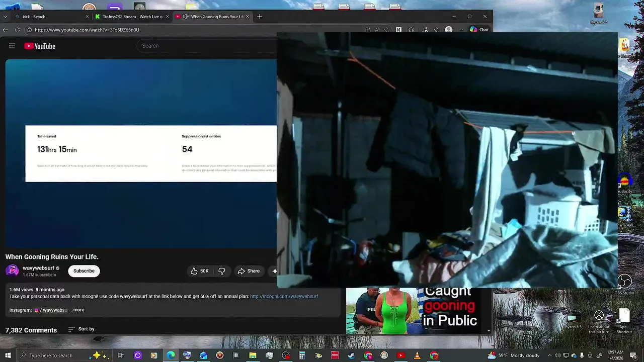Expand description with ...more
This screenshot has width=644, height=362.
[x=77, y=310]
